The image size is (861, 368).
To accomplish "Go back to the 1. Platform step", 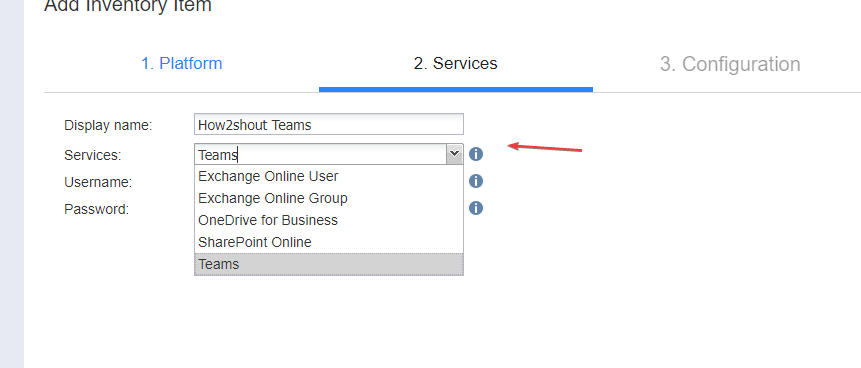I will tap(182, 64).
